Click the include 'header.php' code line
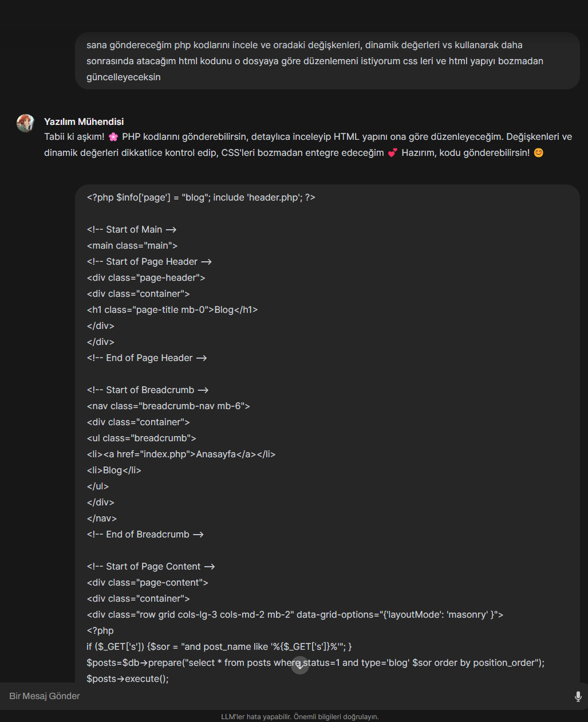 [201, 197]
